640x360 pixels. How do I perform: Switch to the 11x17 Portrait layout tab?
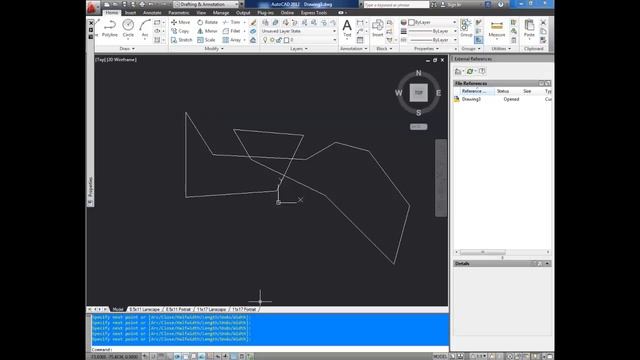click(244, 309)
